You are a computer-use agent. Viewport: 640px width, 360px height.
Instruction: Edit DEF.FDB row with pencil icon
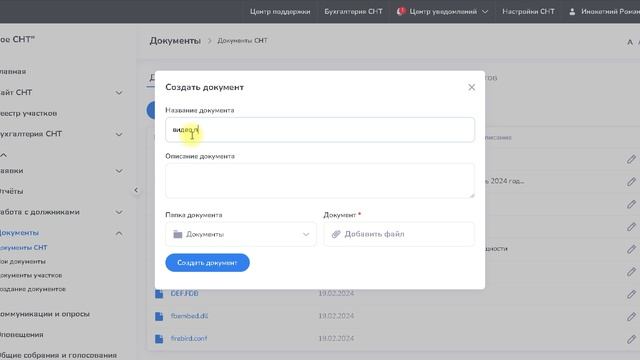pos(631,294)
